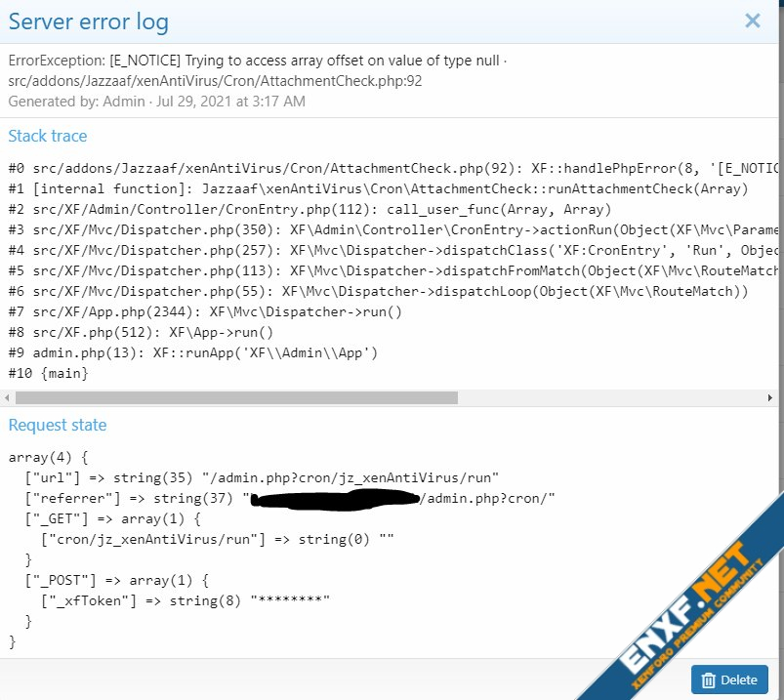Screen dimensions: 784x700
Task: Close the Server error log dialog
Action: coord(752,21)
